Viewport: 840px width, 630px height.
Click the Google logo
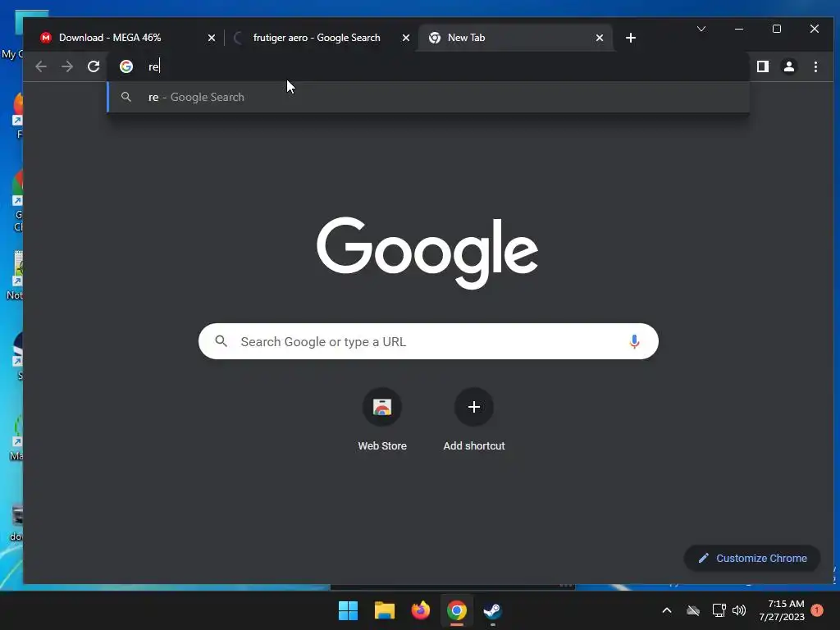pyautogui.click(x=427, y=253)
